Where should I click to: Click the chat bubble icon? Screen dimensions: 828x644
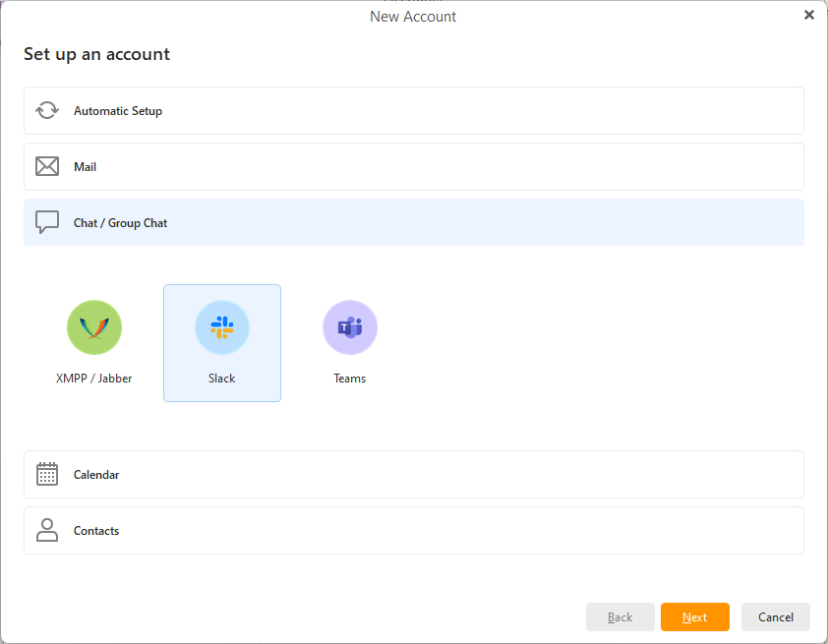tap(47, 222)
